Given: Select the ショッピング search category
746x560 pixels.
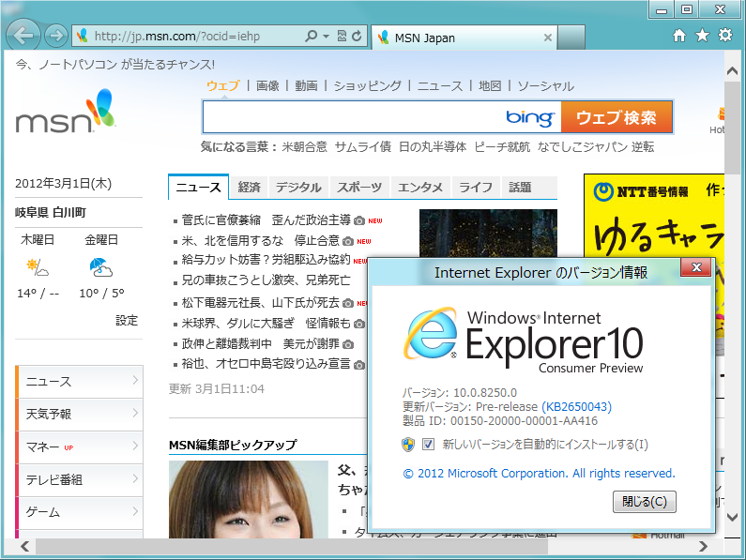Looking at the screenshot, I should coord(367,85).
